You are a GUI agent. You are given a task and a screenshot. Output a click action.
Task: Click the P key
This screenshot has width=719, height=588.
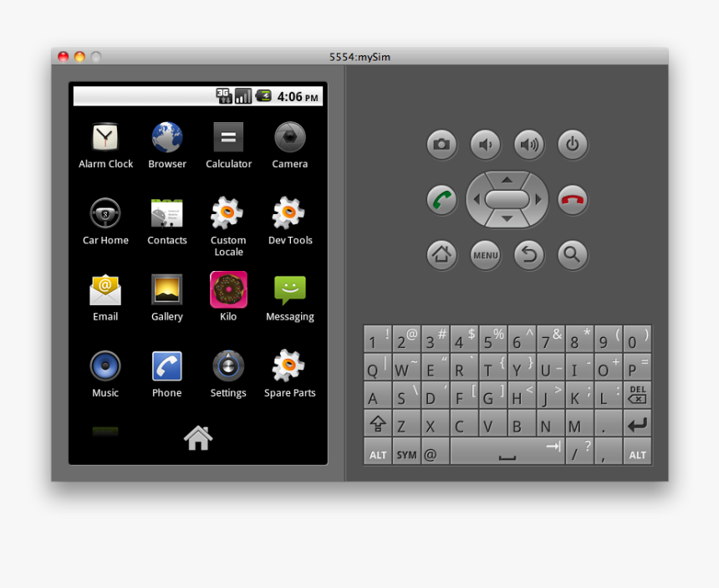tap(637, 366)
